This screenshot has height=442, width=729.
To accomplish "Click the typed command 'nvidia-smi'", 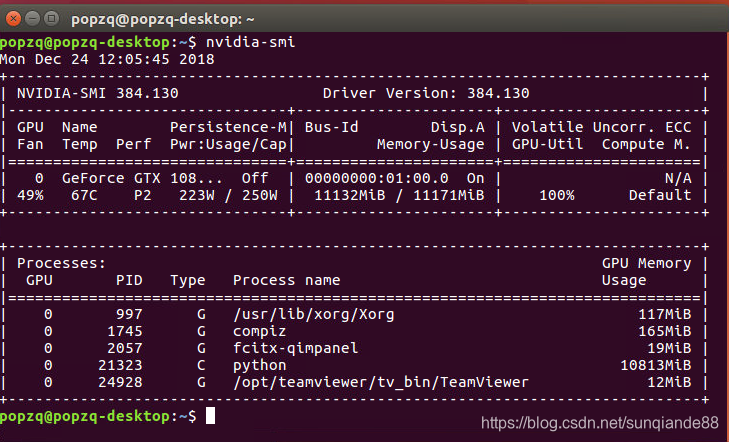I will pyautogui.click(x=251, y=42).
